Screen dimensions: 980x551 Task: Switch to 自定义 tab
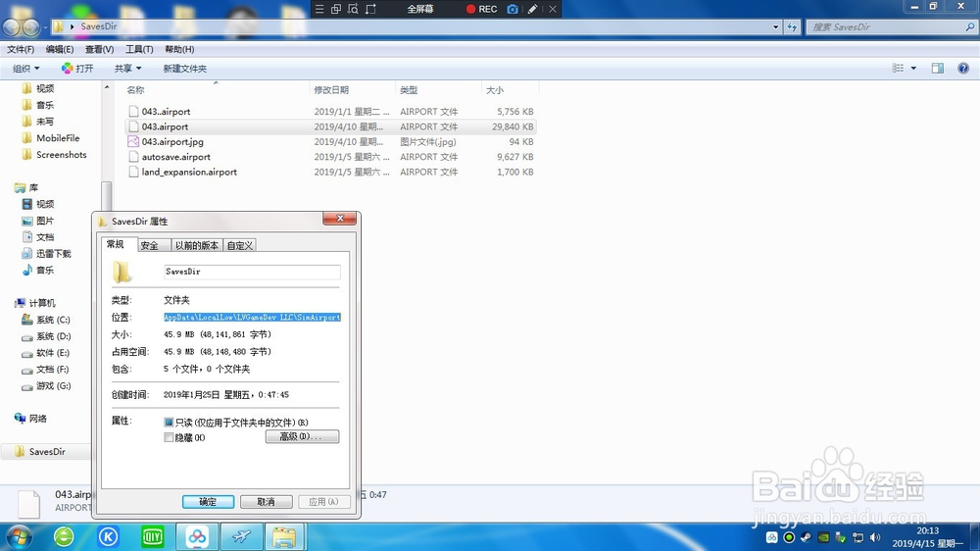tap(240, 246)
